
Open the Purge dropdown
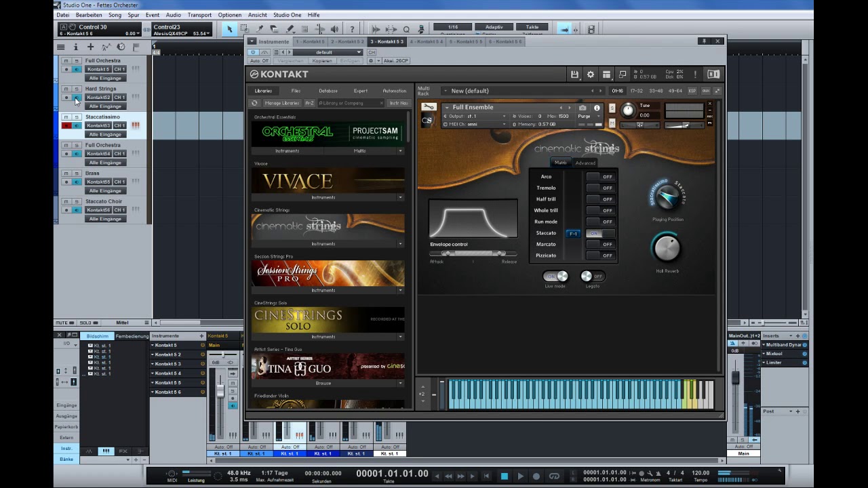[x=585, y=116]
